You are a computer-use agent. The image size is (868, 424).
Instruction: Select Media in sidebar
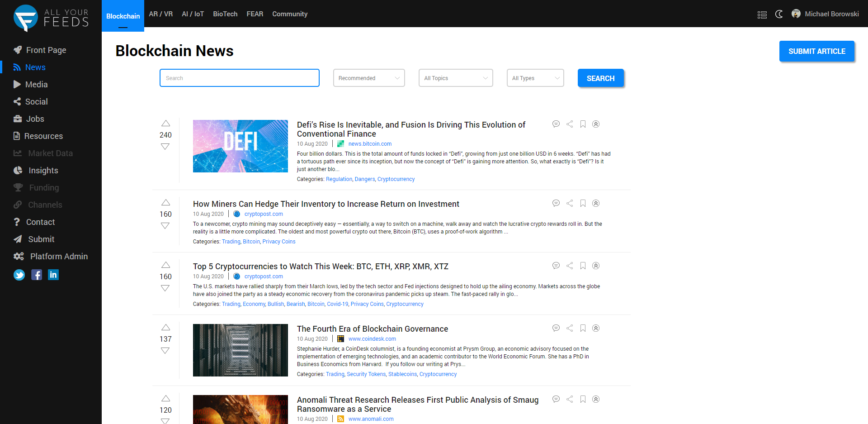[31, 84]
